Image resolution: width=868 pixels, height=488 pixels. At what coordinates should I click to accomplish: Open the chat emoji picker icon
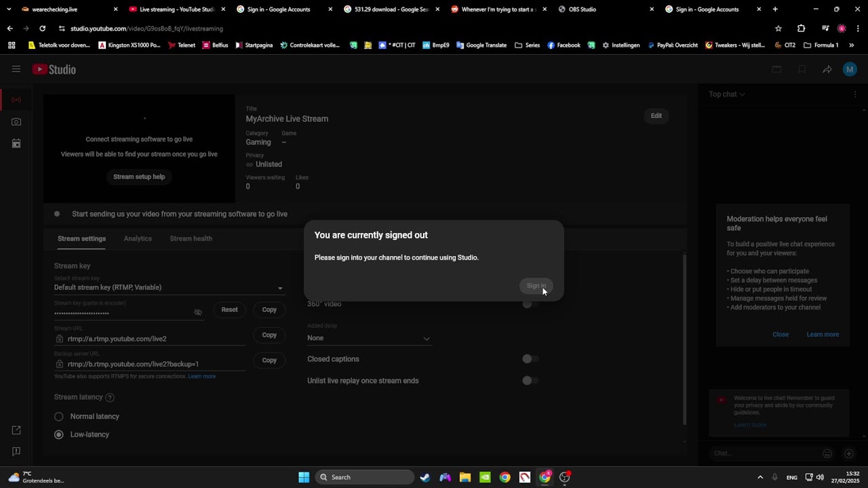coord(827,453)
